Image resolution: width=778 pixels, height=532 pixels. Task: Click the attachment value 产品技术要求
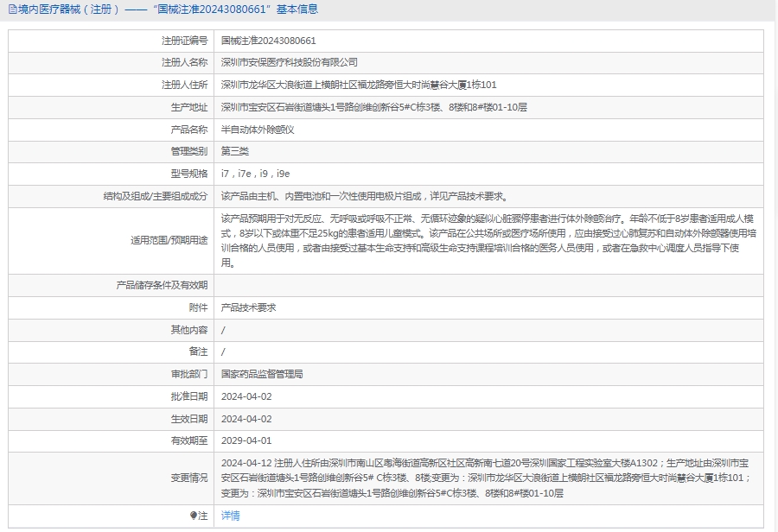pyautogui.click(x=249, y=307)
